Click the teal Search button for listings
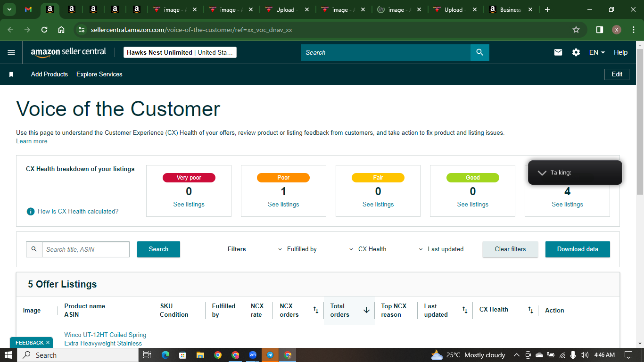644x362 pixels. [x=158, y=249]
